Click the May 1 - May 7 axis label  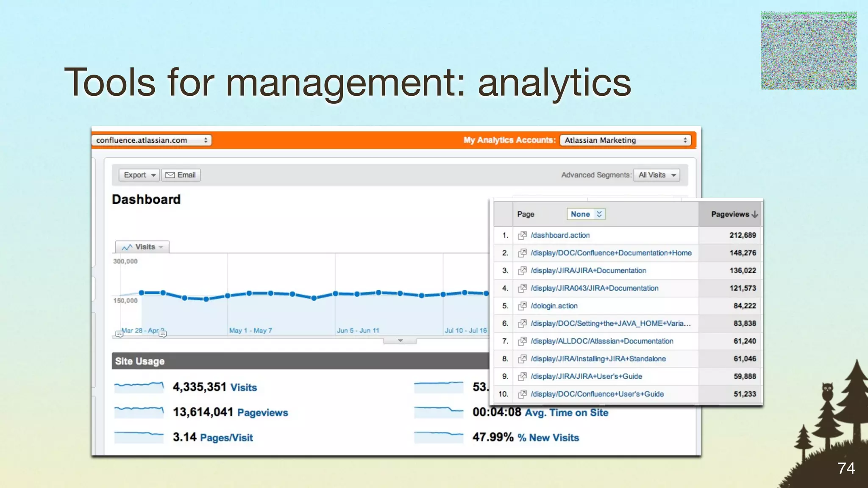click(x=250, y=330)
